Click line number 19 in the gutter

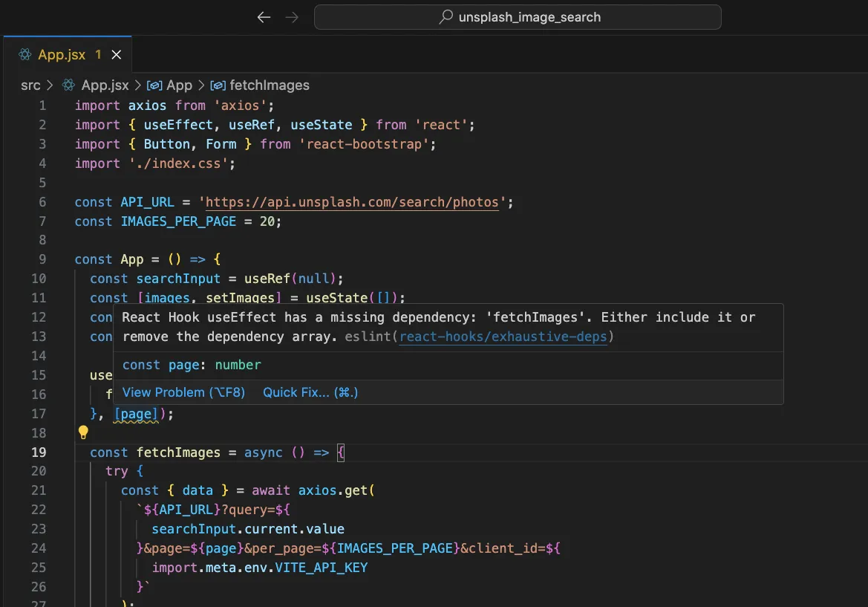pos(39,452)
